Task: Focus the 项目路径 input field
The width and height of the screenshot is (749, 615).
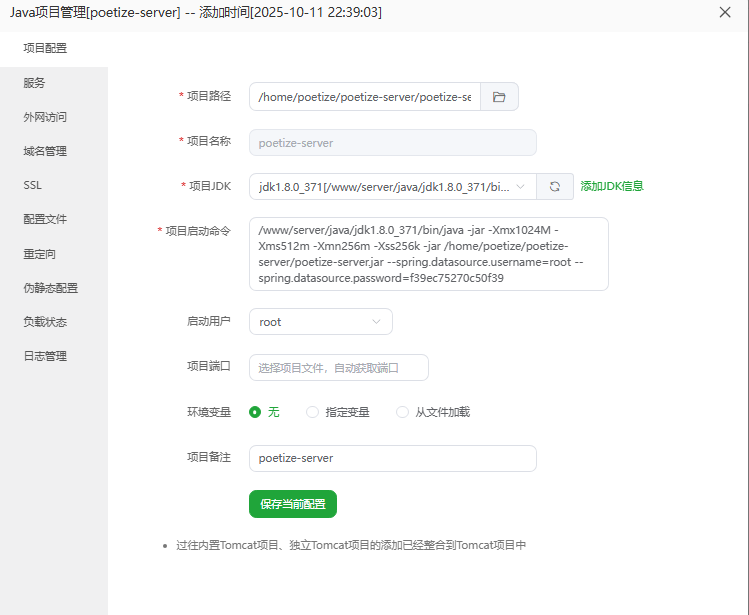Action: tap(364, 97)
